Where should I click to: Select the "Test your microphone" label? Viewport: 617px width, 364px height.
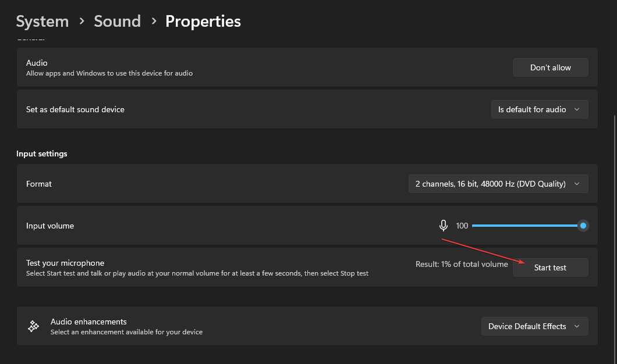[x=65, y=263]
